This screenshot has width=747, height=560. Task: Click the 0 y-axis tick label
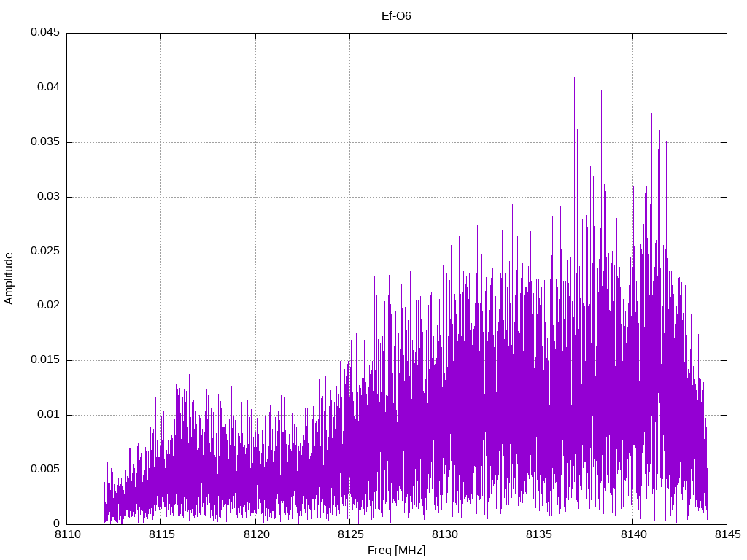(x=57, y=524)
